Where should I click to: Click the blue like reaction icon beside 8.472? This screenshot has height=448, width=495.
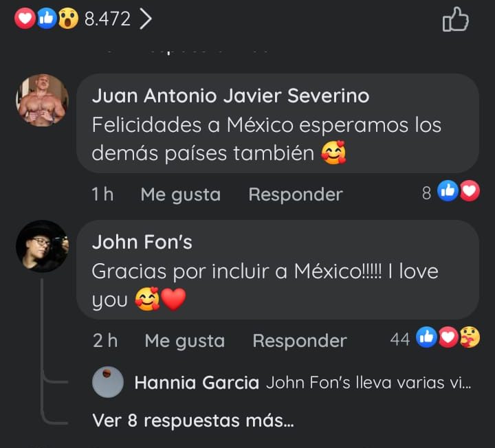point(47,19)
